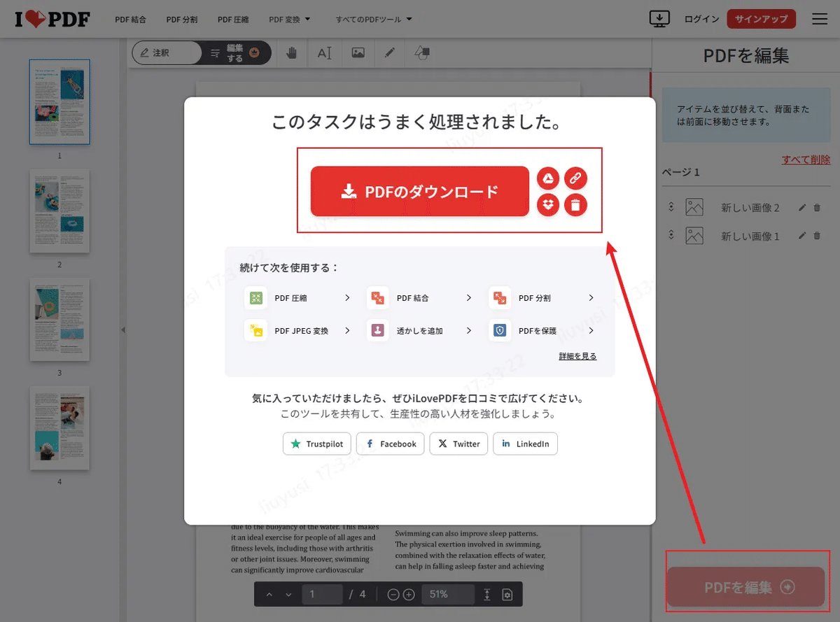Viewport: 840px width, 622px height.
Task: Save the PDF to Dropbox
Action: tap(548, 205)
